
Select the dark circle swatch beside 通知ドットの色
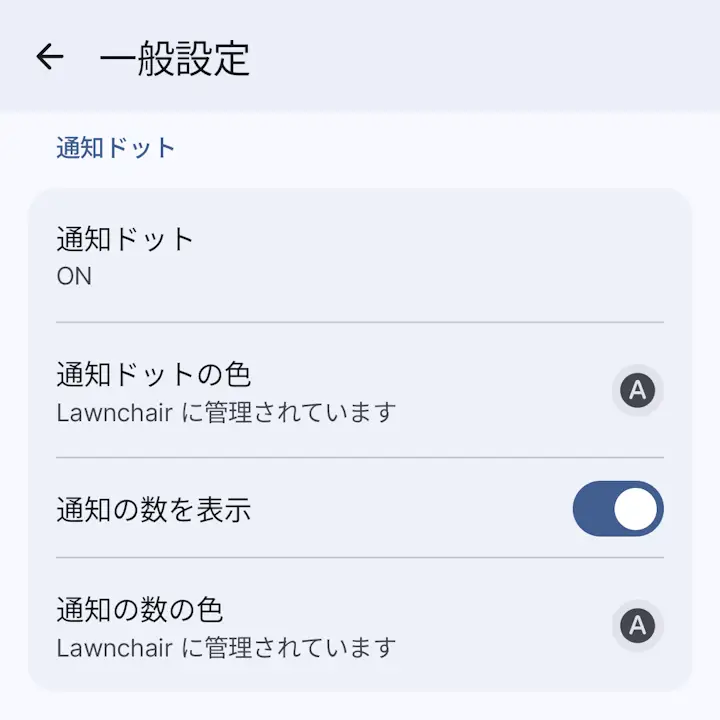(x=637, y=390)
